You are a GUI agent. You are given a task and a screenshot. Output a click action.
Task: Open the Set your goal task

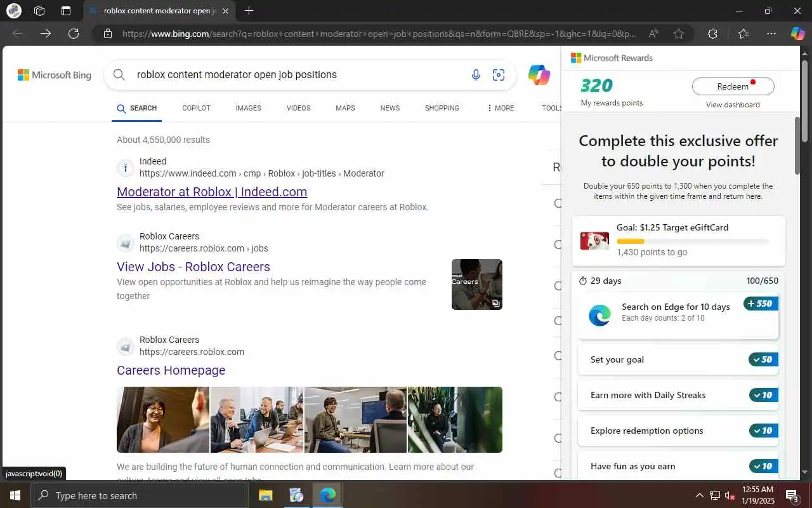point(678,359)
